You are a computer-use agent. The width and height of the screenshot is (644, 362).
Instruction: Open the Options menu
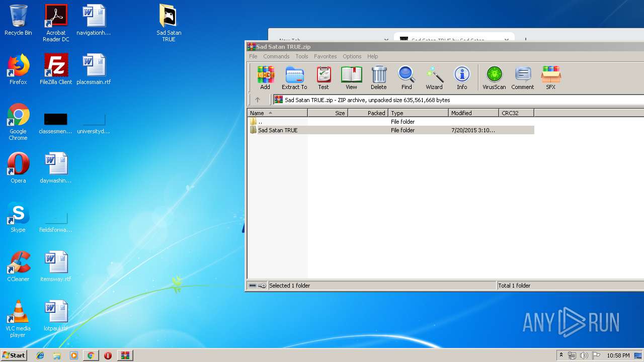coord(352,56)
